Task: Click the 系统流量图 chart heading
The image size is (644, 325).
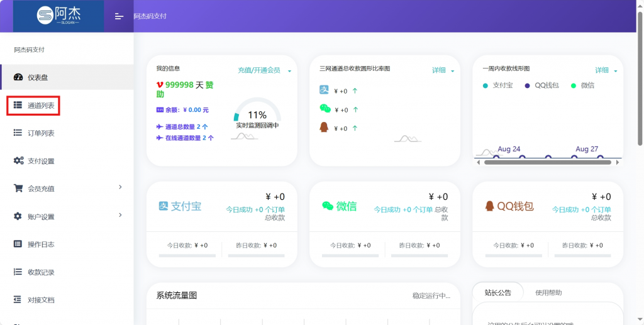Action: 177,295
